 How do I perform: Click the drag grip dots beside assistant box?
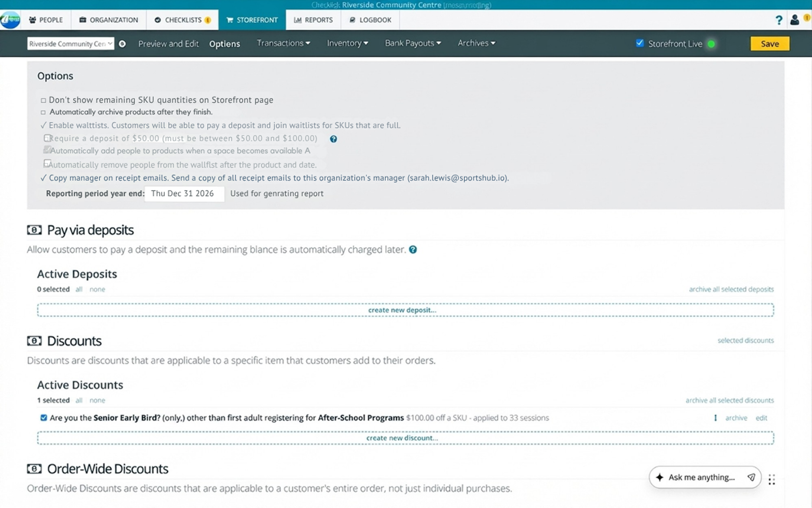pyautogui.click(x=772, y=479)
